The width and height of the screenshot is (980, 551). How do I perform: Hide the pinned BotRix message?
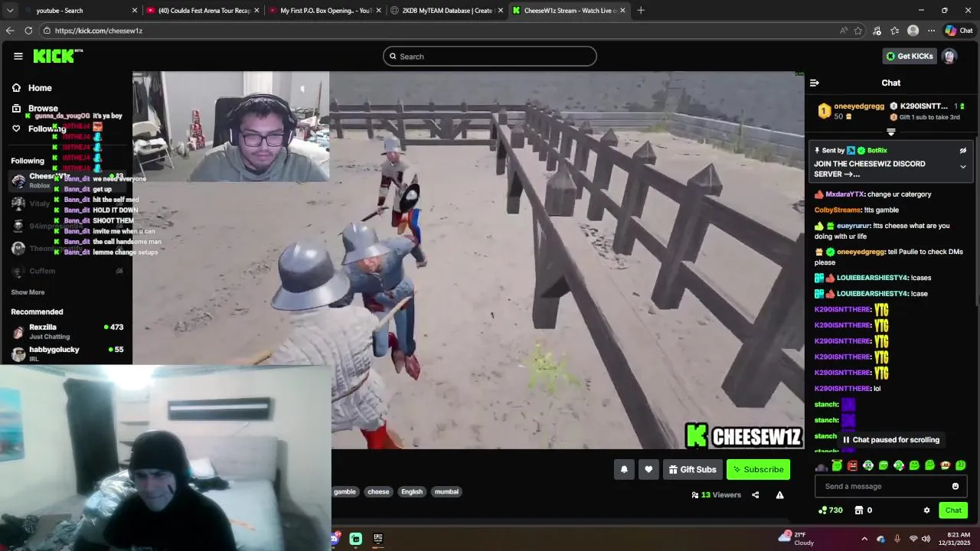[963, 151]
